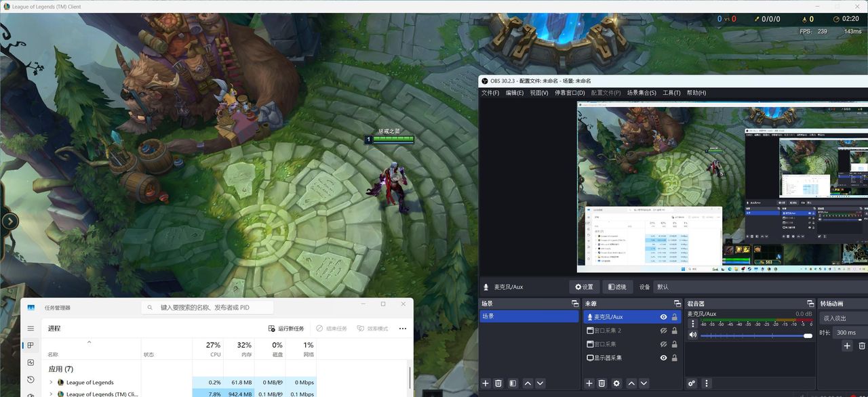
Task: Open OBS 文件(F) menu
Action: pyautogui.click(x=490, y=93)
